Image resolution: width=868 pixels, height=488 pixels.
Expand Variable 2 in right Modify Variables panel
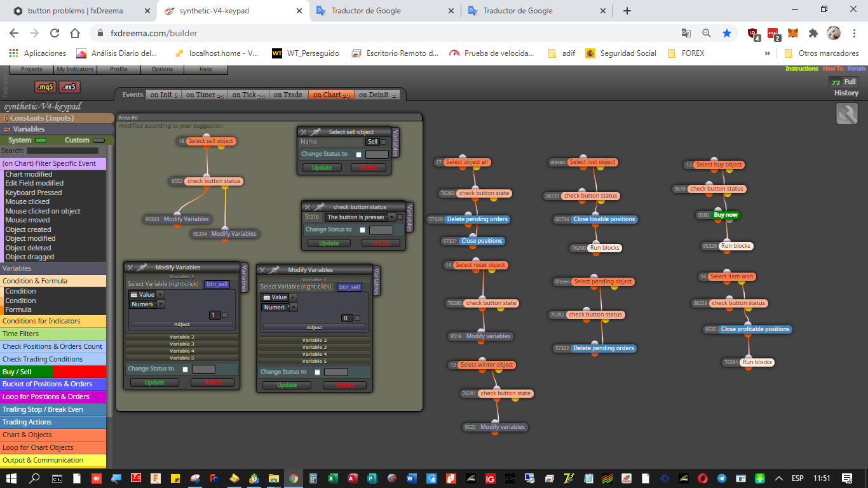pos(314,341)
